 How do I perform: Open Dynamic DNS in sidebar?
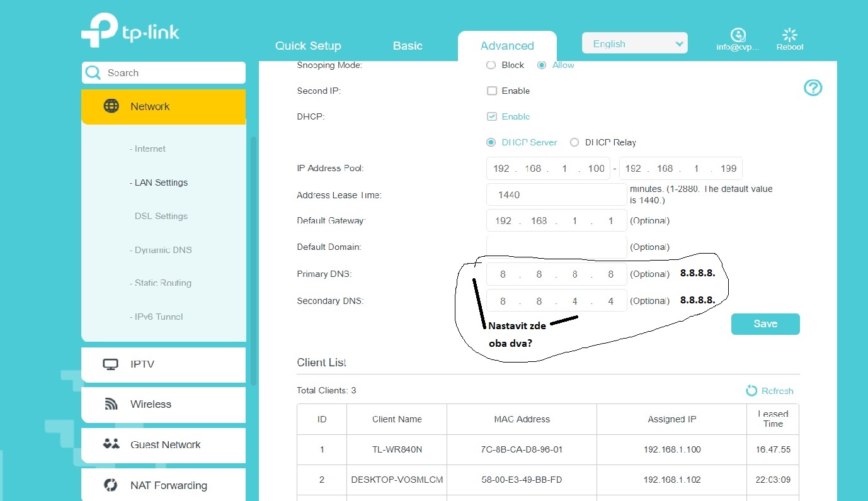(x=161, y=250)
